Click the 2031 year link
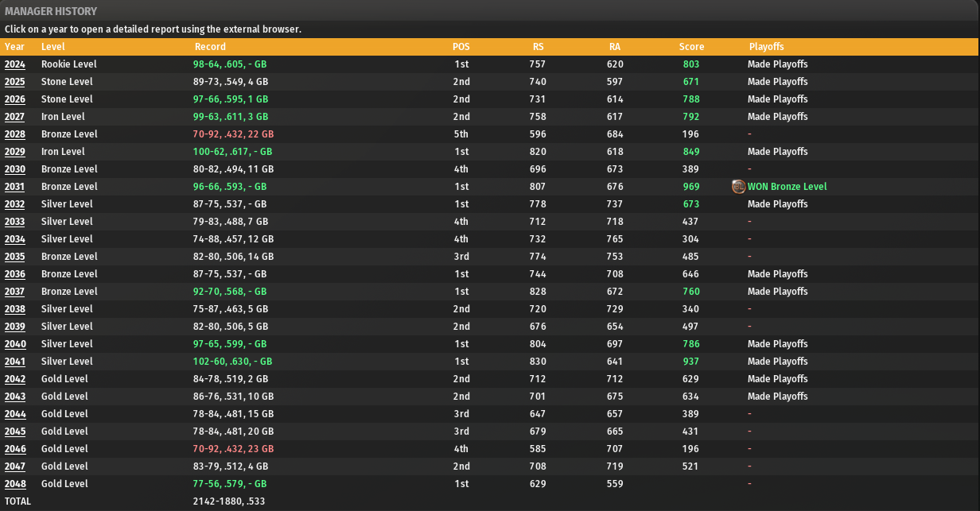980x511 pixels. tap(14, 187)
